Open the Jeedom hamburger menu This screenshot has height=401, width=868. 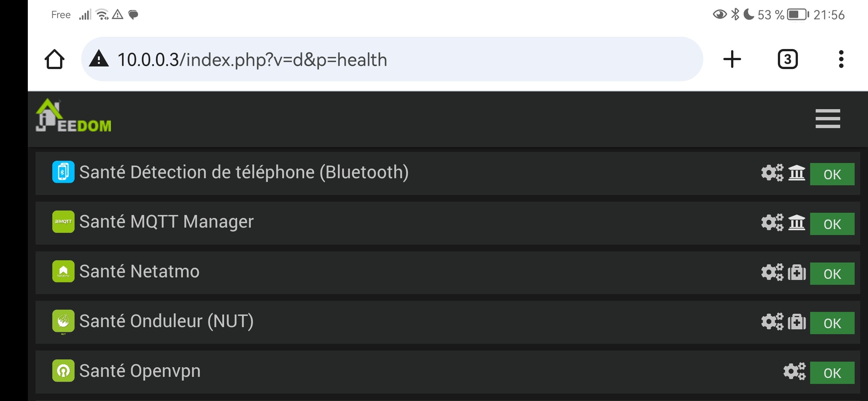point(828,118)
